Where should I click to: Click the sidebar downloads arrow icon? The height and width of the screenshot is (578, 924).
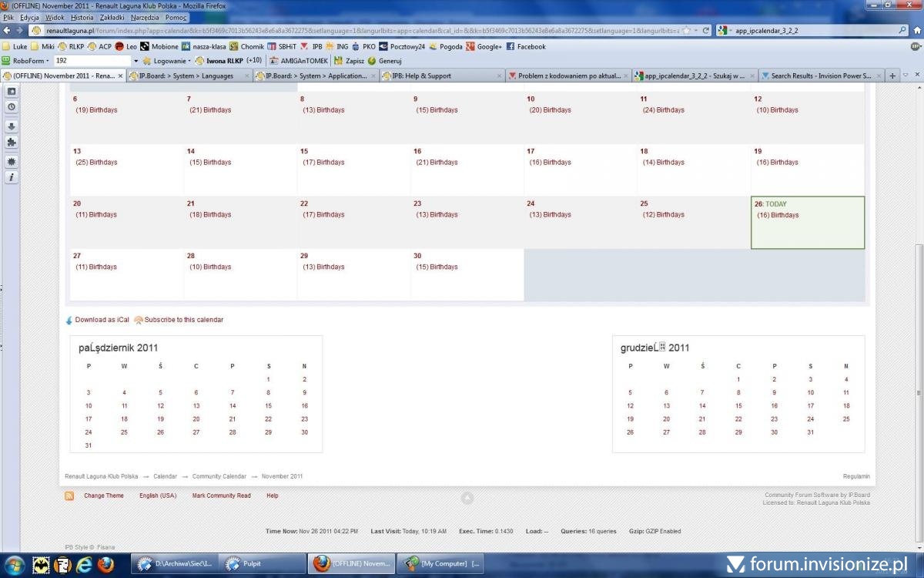pos(12,126)
